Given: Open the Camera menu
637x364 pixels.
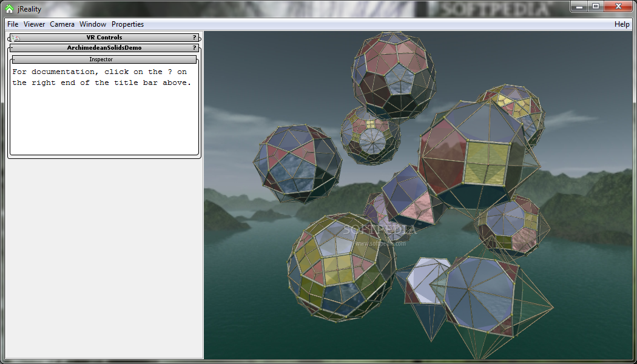Looking at the screenshot, I should [x=62, y=24].
